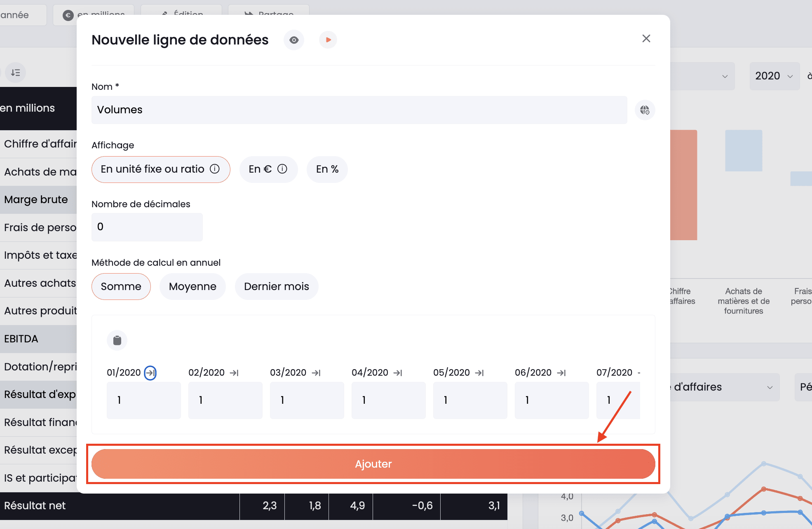The width and height of the screenshot is (812, 529).
Task: Click 'en millions' toolbar button in background
Action: 94,15
